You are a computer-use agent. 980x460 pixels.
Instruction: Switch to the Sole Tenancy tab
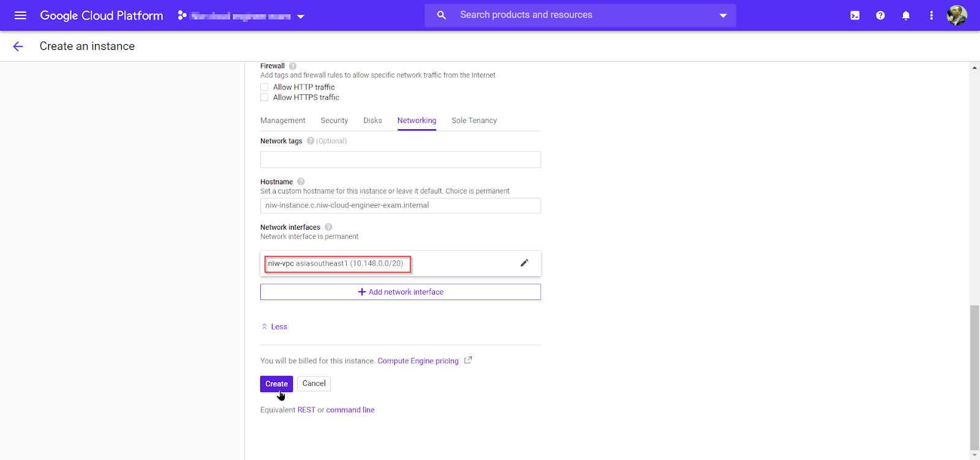(x=474, y=121)
